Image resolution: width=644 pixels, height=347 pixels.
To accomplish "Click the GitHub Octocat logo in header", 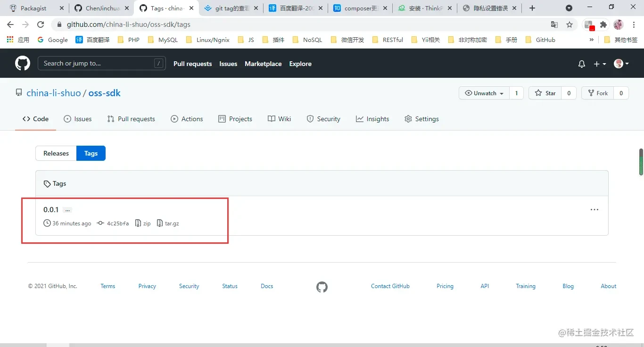I will (23, 63).
